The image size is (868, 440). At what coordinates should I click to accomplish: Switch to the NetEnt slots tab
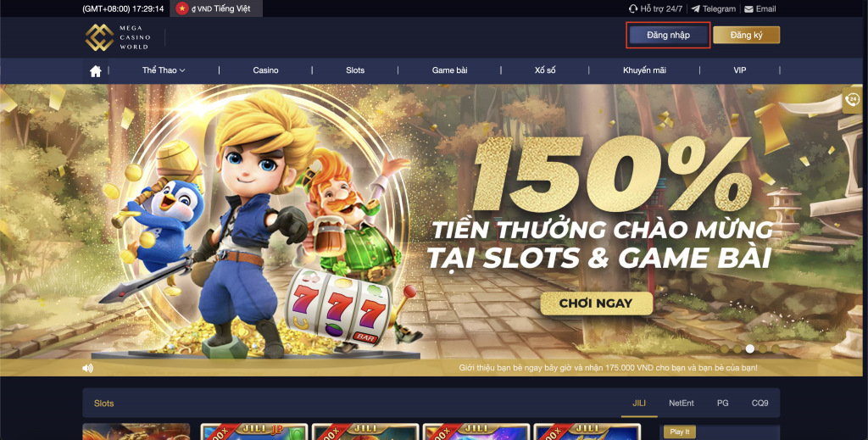click(681, 403)
